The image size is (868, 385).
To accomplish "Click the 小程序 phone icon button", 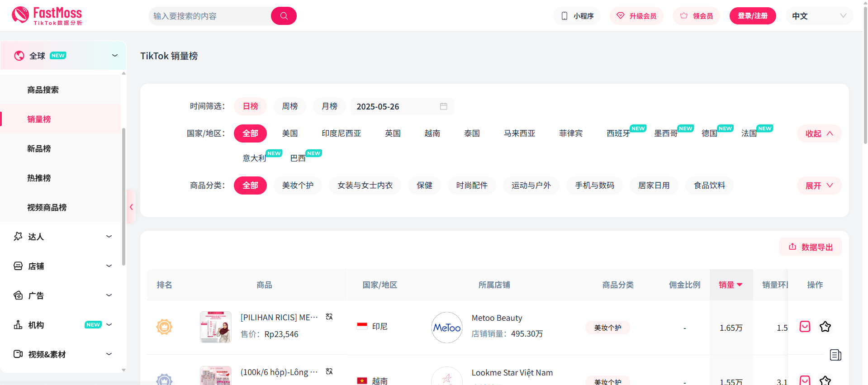I will (577, 16).
